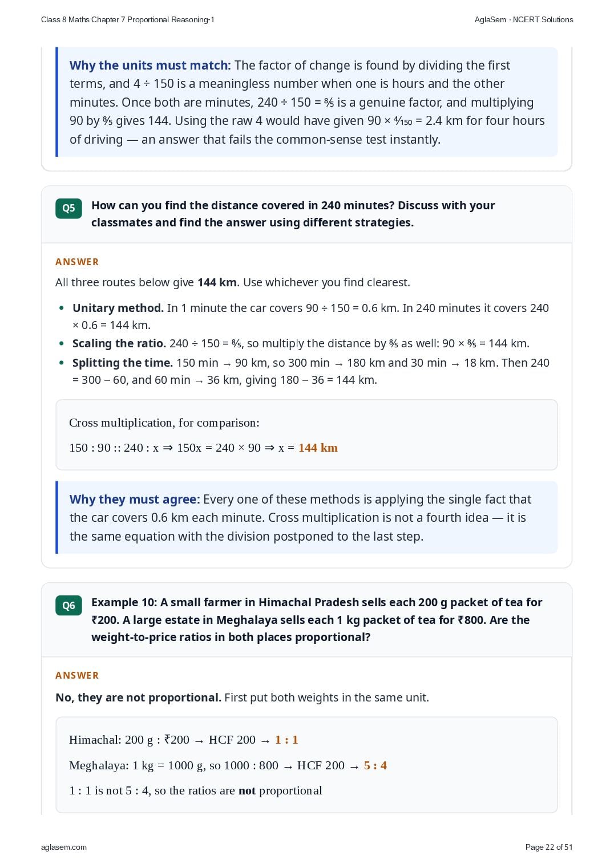Click the Q6 ANSWER label
Image resolution: width=614 pixels, height=868 pixels.
(77, 675)
